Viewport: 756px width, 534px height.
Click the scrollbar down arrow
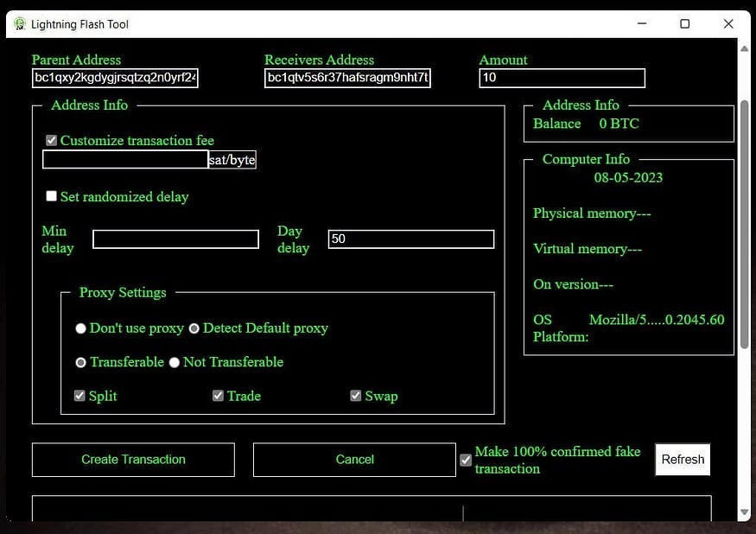pos(744,512)
